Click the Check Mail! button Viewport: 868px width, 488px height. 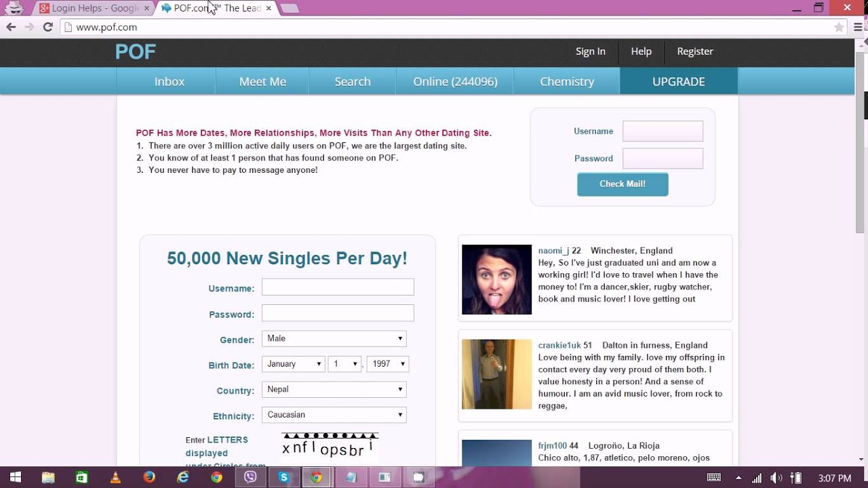[623, 184]
